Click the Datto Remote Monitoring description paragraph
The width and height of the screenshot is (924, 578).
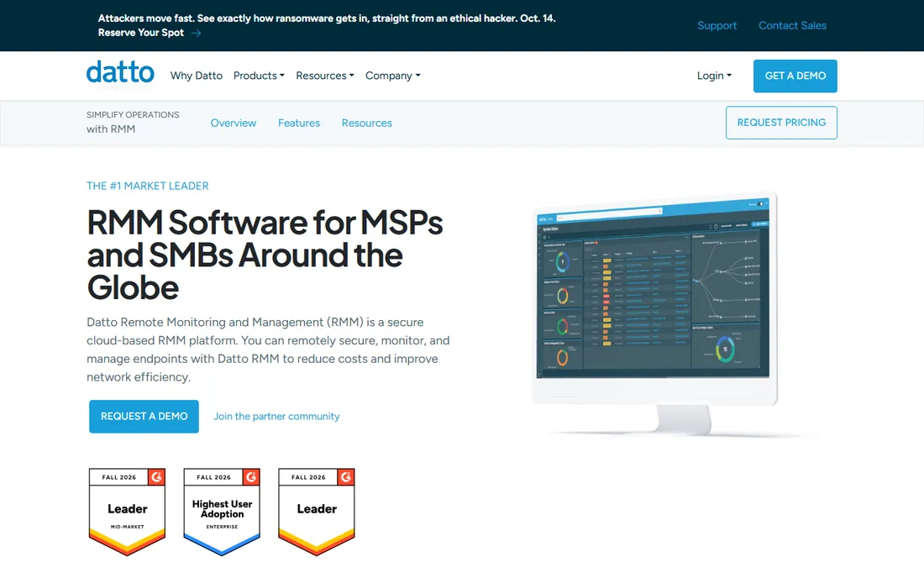point(268,349)
